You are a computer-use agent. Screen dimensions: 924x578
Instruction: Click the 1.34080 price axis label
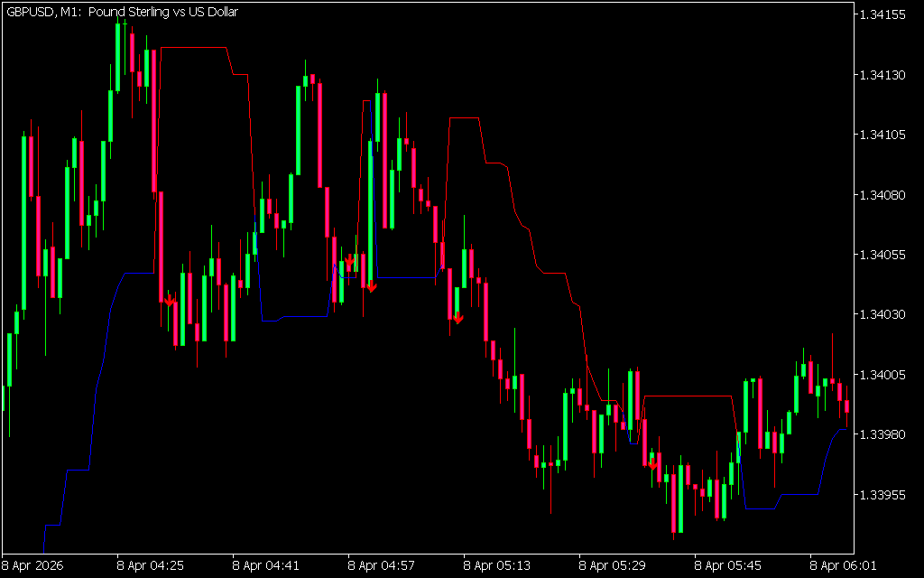[884, 195]
